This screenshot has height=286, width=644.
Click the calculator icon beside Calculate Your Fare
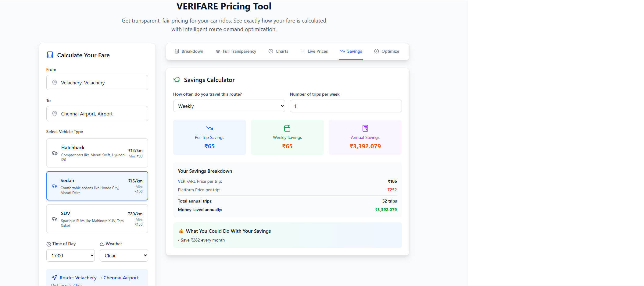[50, 55]
